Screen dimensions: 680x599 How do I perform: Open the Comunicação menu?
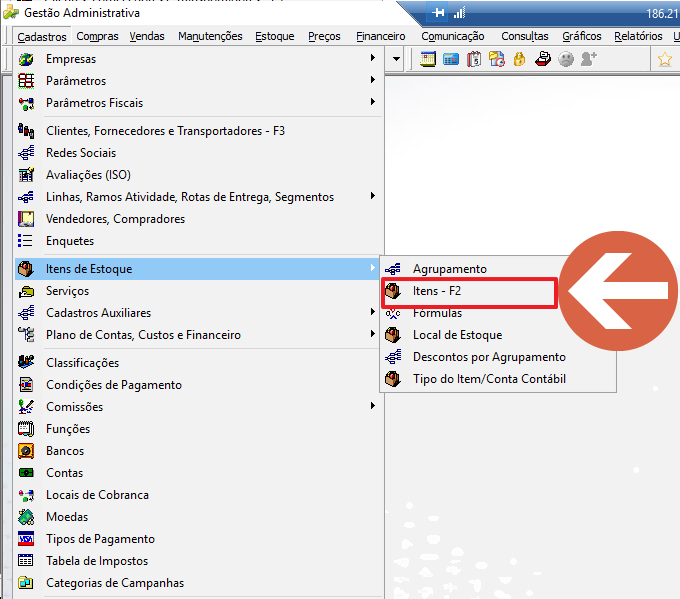point(453,36)
